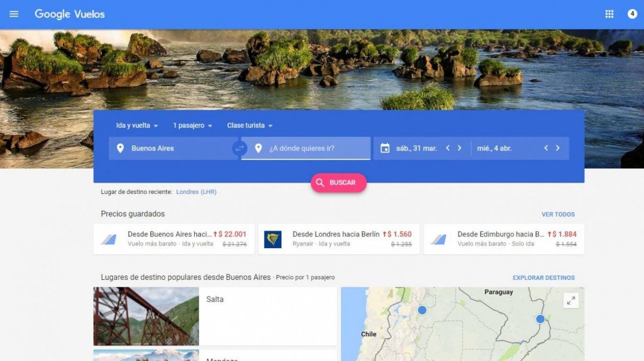Click the origin location pin icon

click(120, 148)
